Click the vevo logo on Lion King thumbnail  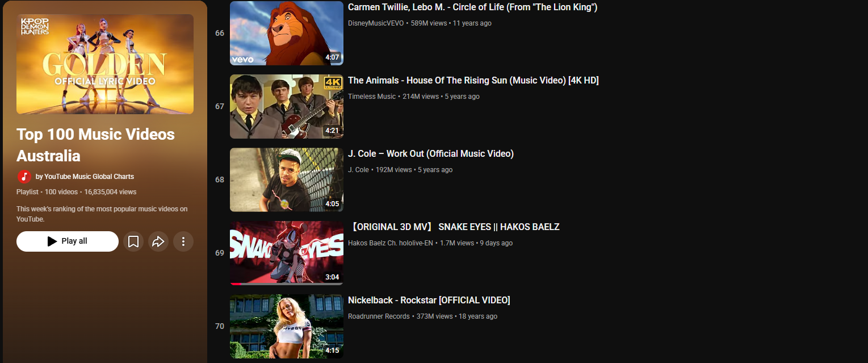point(241,60)
